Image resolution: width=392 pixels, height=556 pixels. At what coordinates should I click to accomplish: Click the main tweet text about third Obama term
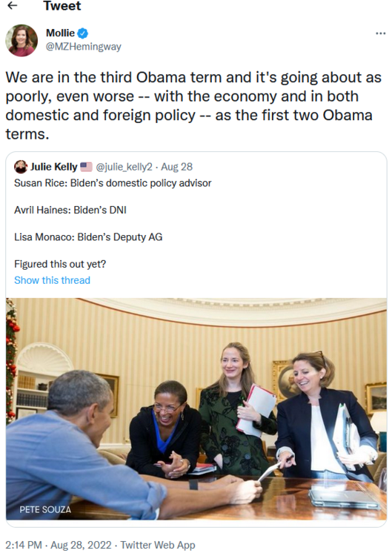[193, 106]
